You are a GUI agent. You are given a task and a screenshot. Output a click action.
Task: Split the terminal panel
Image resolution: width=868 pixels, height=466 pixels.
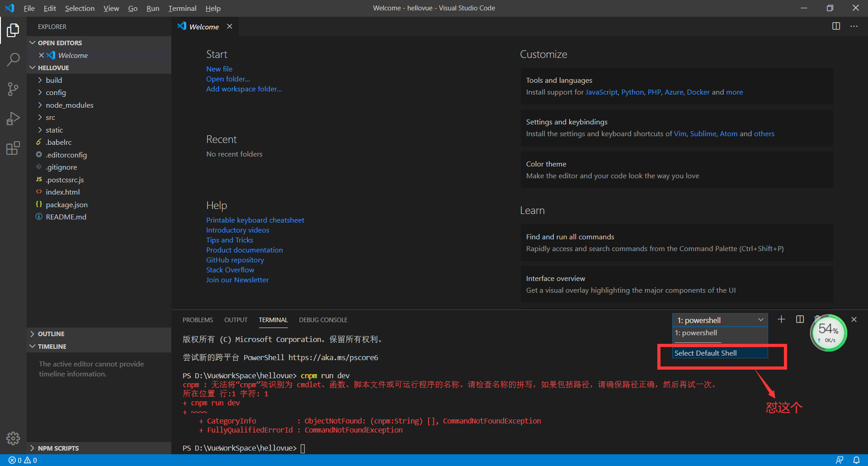point(800,319)
